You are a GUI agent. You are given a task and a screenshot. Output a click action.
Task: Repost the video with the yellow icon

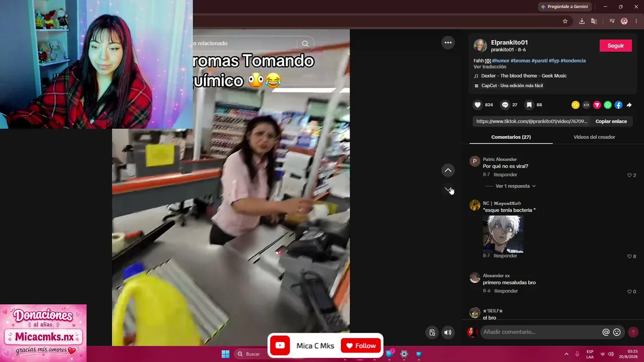click(x=576, y=105)
